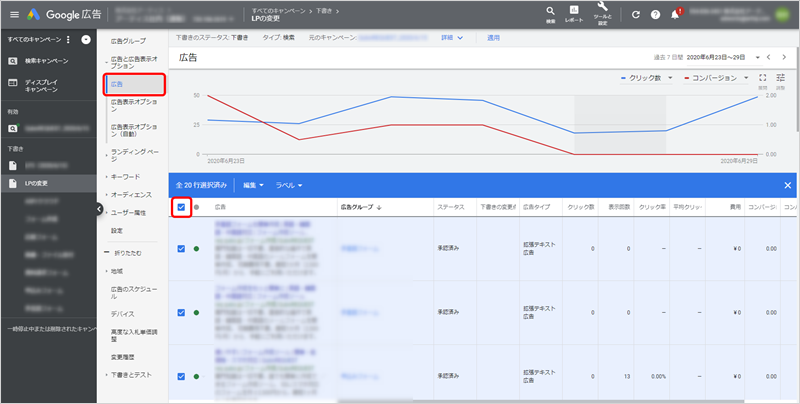Click the grey status dot column header
This screenshot has height=404, width=800.
[x=196, y=208]
